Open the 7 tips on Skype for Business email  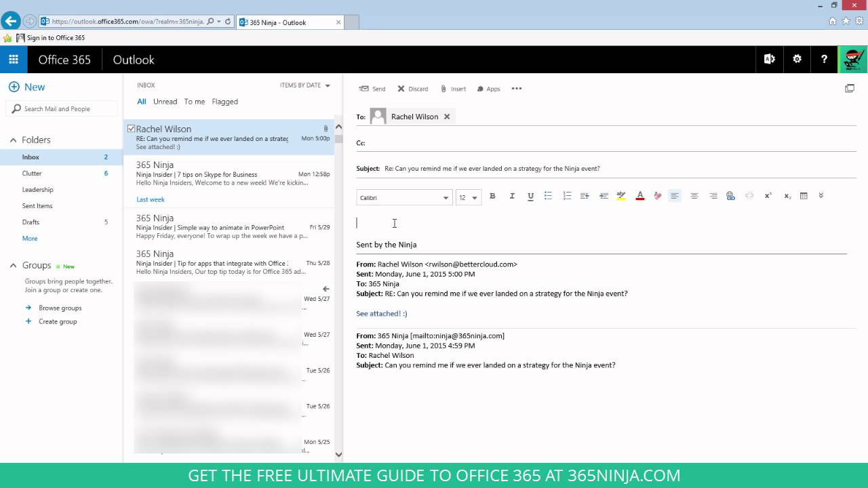click(x=229, y=174)
